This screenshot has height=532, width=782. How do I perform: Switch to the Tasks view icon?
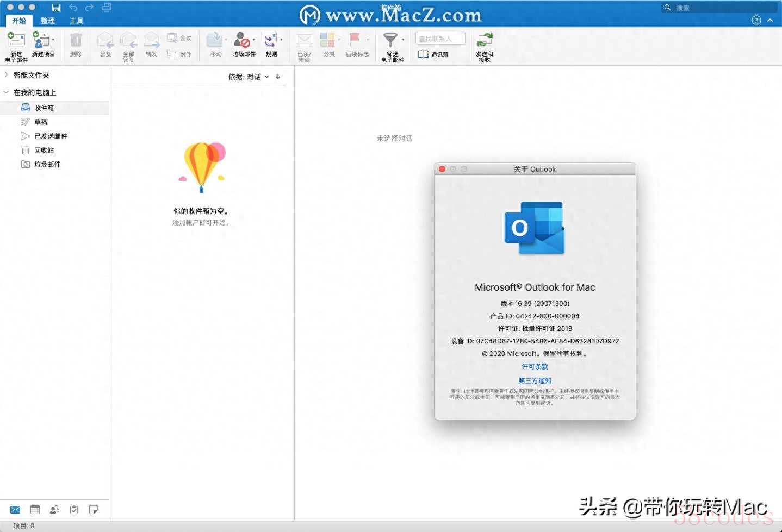point(74,510)
